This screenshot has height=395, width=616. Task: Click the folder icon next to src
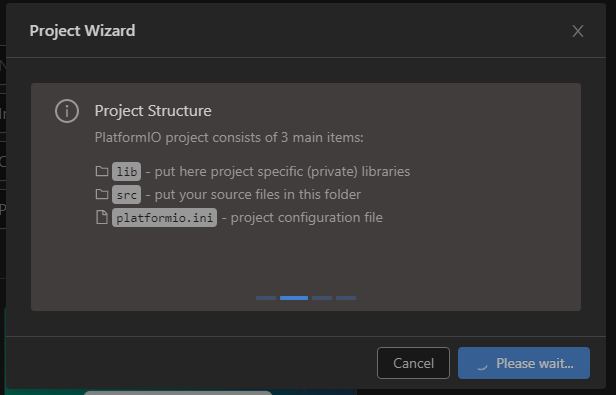click(x=102, y=194)
